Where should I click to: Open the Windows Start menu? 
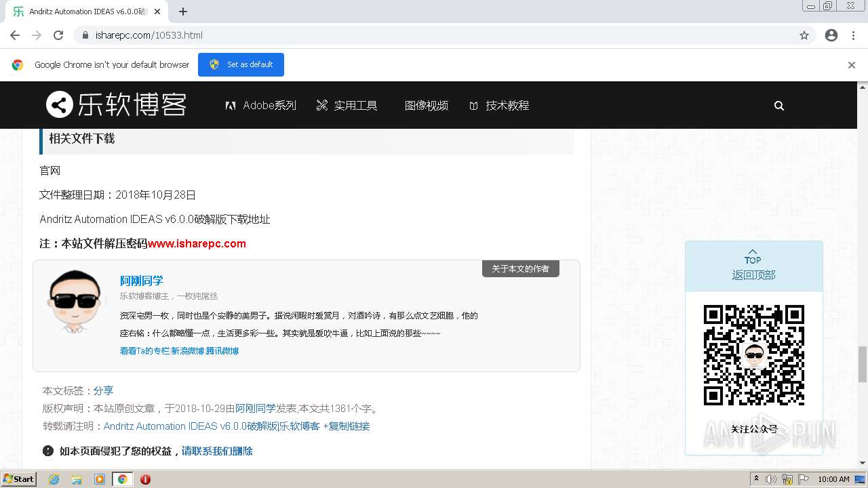[x=19, y=479]
